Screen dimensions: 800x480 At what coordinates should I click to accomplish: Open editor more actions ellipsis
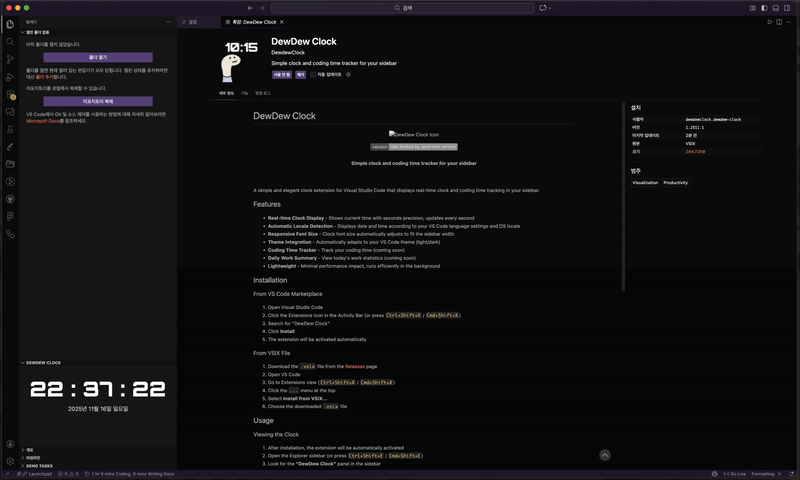click(789, 22)
